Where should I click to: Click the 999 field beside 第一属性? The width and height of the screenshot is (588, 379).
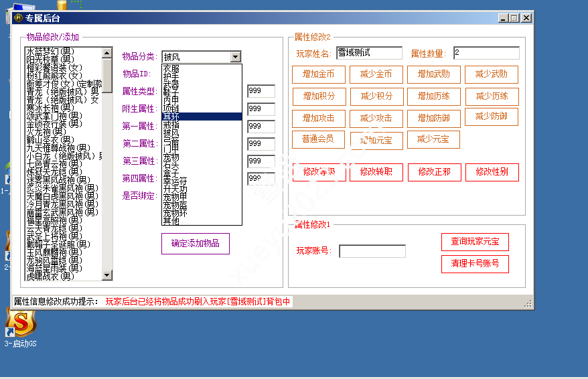261,127
